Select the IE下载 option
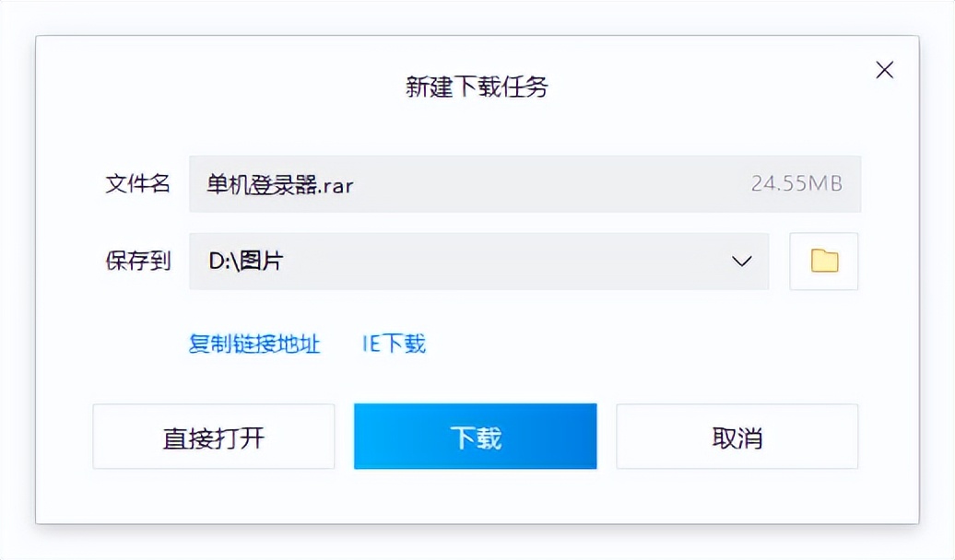Viewport: 955px width, 560px height. (393, 344)
